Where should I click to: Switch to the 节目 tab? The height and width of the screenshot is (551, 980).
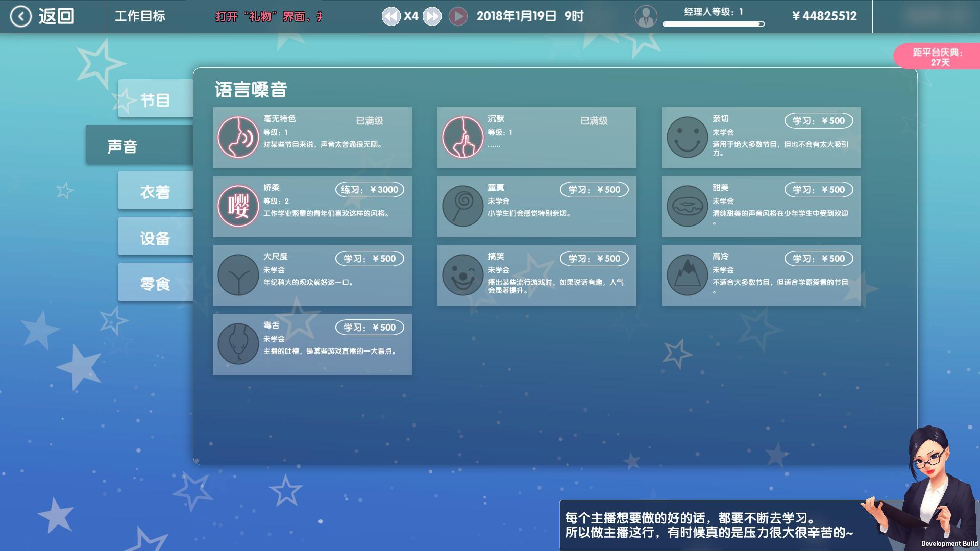click(156, 99)
